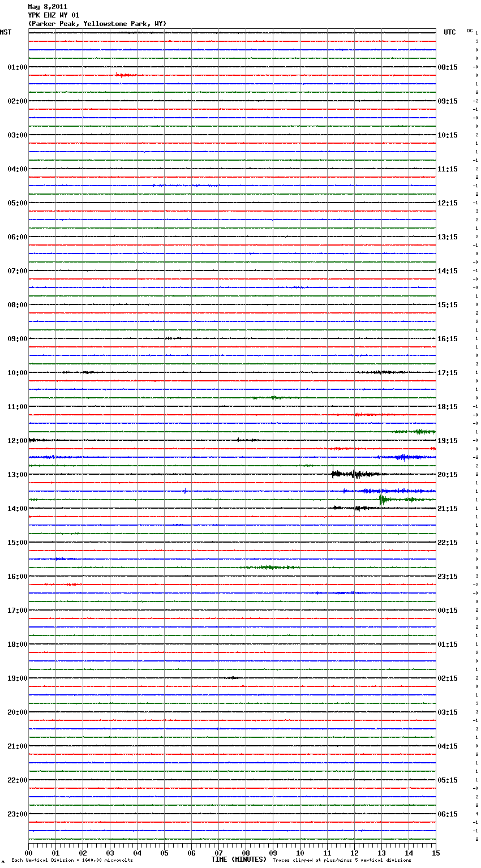The height and width of the screenshot is (868, 481).
Task: Click the 06:15 UTC time label
Action: pos(448,814)
